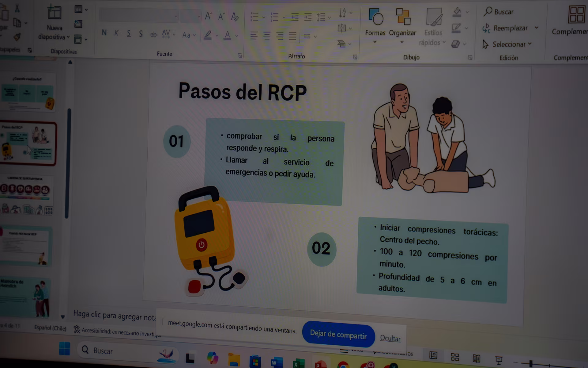Click the Ocultar link
The image size is (588, 368).
pos(390,338)
